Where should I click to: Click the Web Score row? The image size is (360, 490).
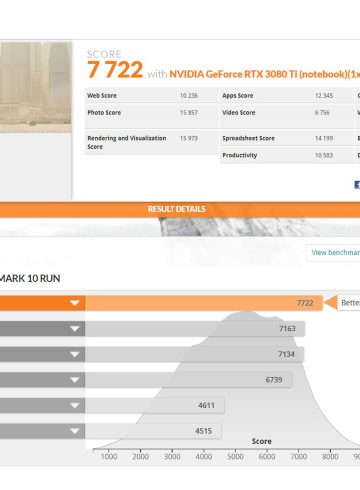(152, 96)
